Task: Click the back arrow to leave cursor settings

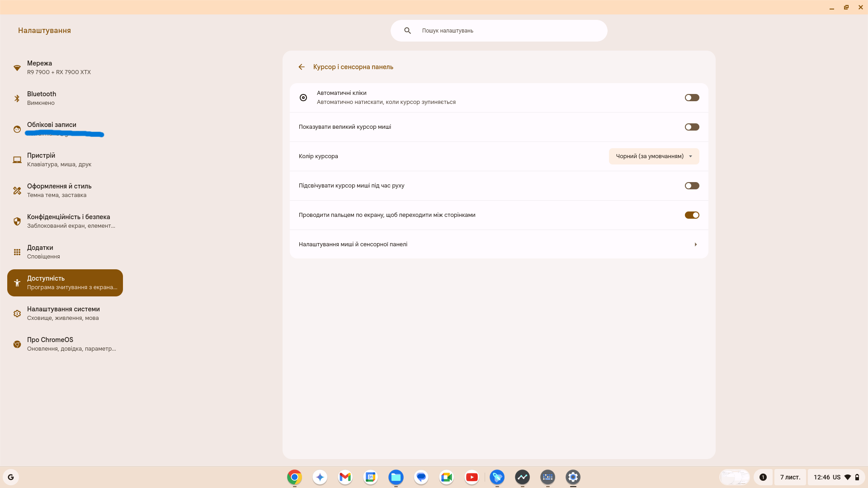Action: pyautogui.click(x=302, y=66)
